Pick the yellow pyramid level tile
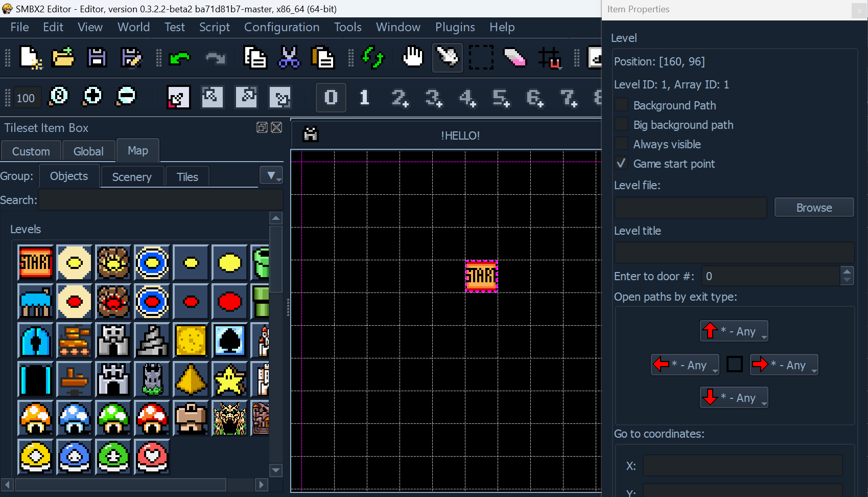Viewport: 868px width, 497px height. pos(191,379)
